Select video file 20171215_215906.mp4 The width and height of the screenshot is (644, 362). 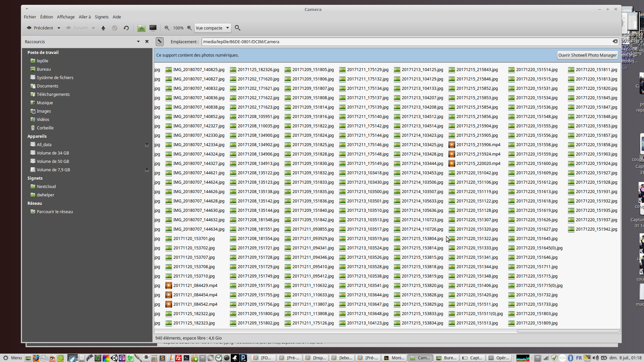pos(478,145)
